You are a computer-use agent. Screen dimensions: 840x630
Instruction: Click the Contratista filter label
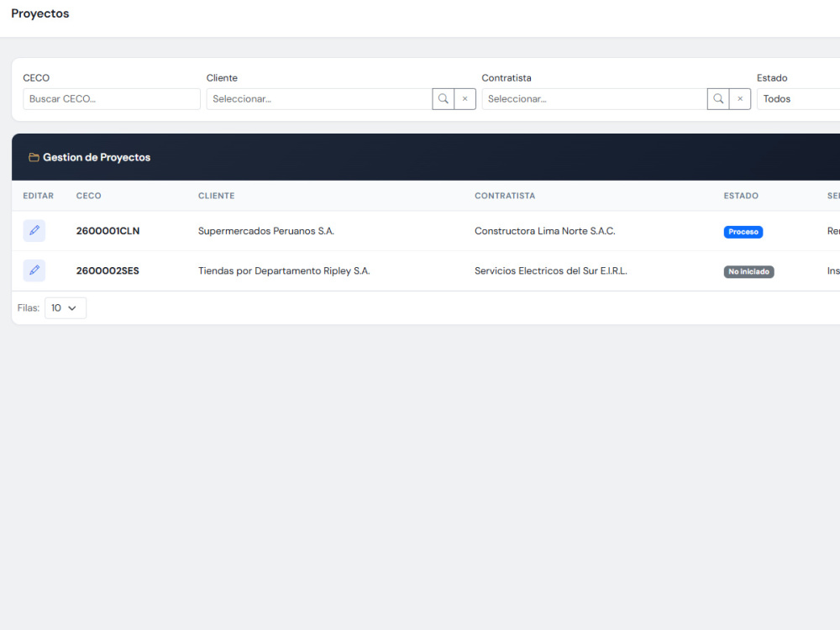pos(507,78)
